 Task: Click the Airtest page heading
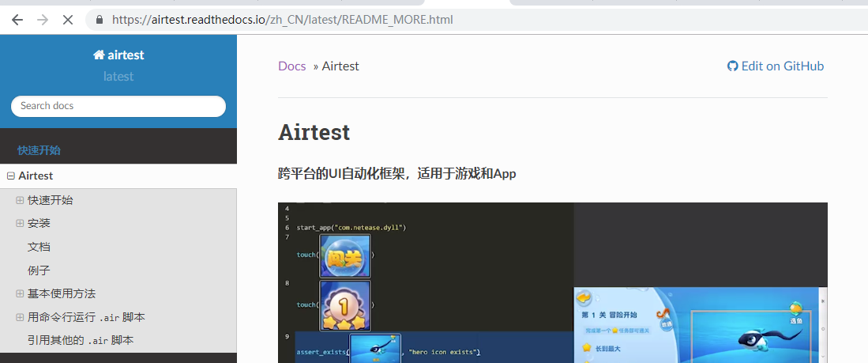(x=314, y=132)
